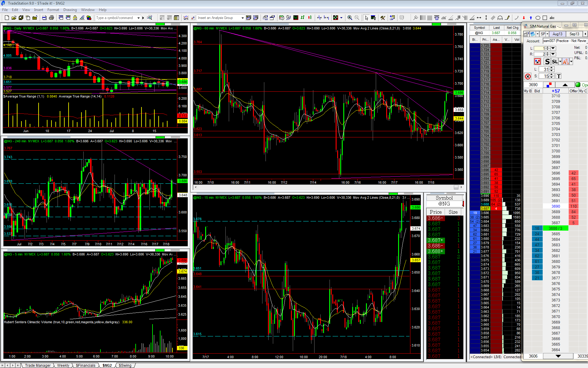The width and height of the screenshot is (588, 368).
Task: Click the Zoom Out magnifier icon
Action: pos(357,18)
